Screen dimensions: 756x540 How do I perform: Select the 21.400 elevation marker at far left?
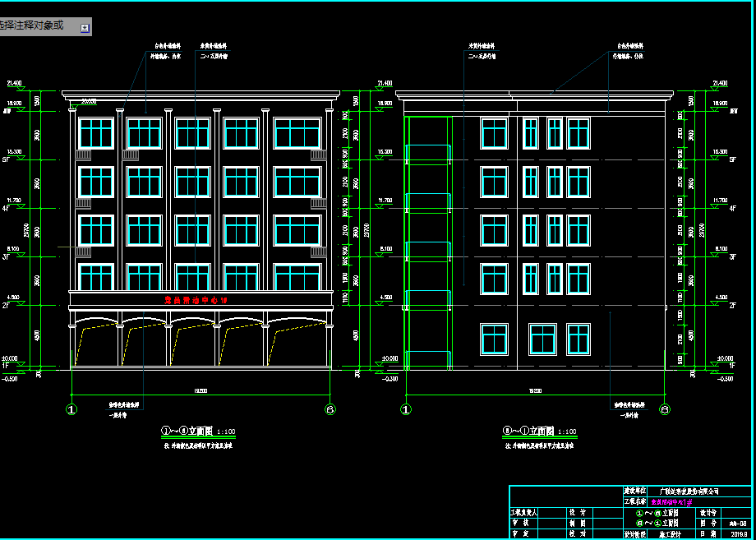(x=14, y=84)
